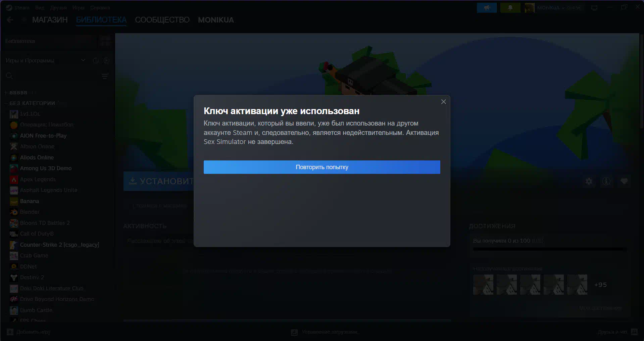Click the megaphone announcements icon
The height and width of the screenshot is (341, 644).
tap(487, 8)
